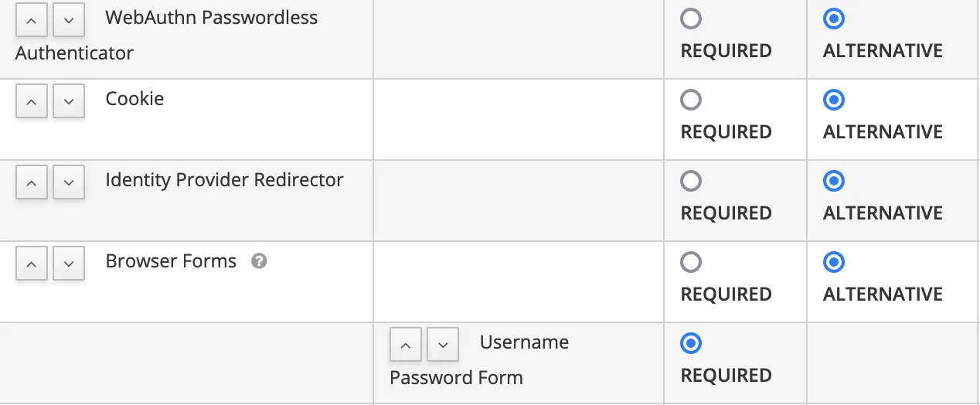Select Alternative for WebAuthn Passwordless Authenticator
Image resolution: width=980 pixels, height=405 pixels.
coord(834,19)
